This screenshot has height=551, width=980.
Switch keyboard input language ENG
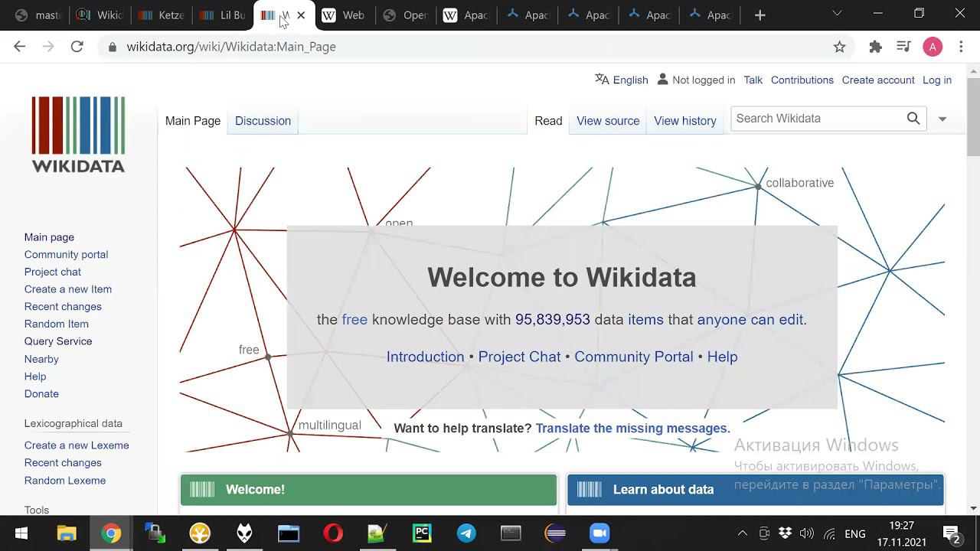tap(855, 533)
